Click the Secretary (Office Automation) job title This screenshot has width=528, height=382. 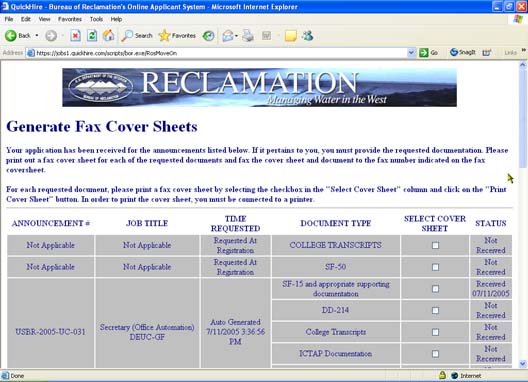click(147, 332)
